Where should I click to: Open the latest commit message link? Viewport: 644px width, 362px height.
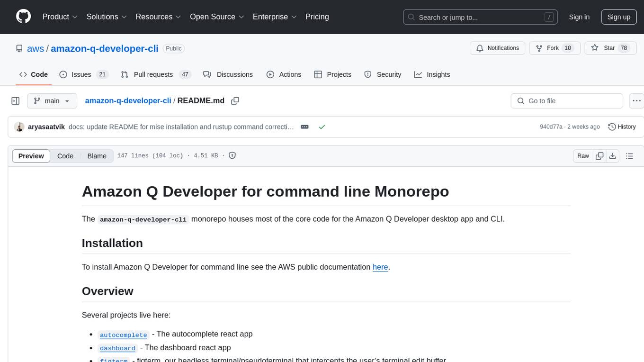click(181, 127)
